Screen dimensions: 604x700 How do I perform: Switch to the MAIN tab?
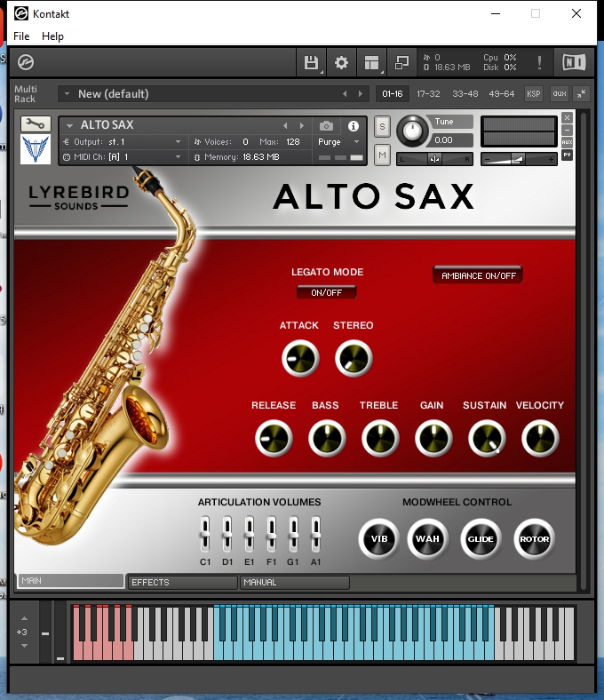coord(70,581)
